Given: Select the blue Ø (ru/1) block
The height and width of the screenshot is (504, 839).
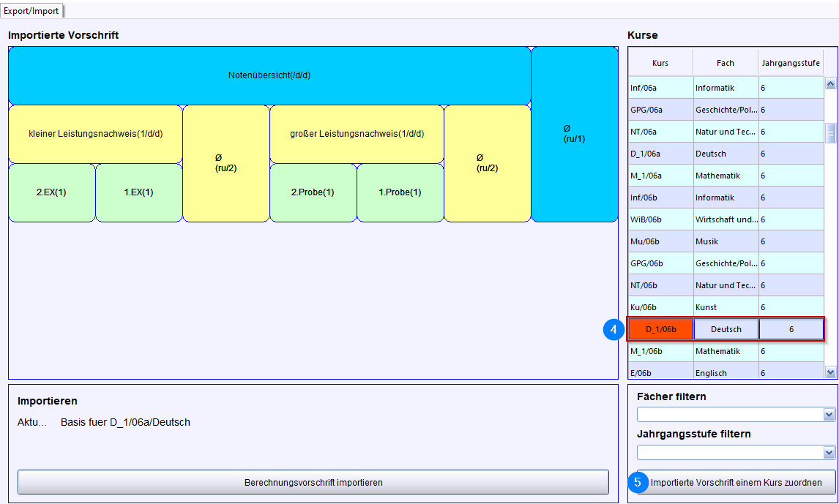Looking at the screenshot, I should click(x=575, y=134).
